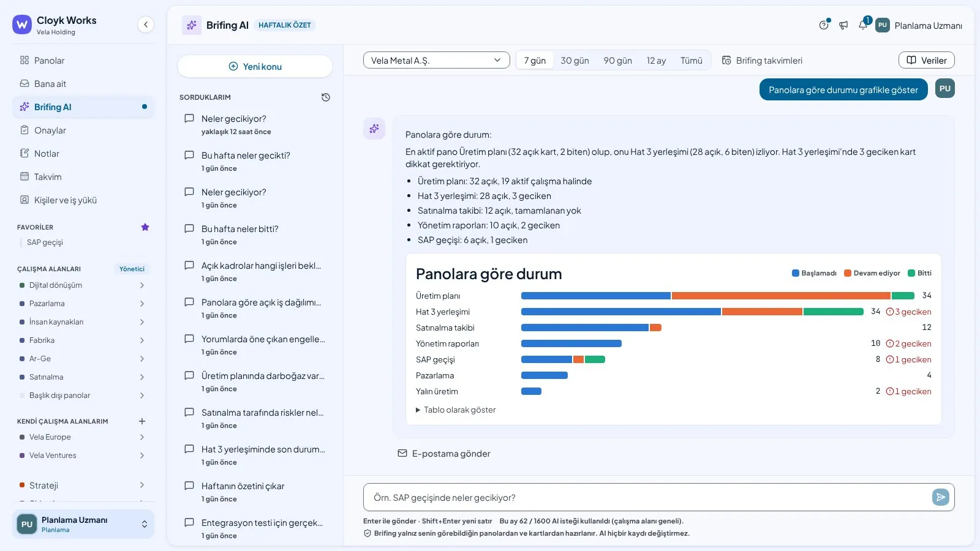Open 3 geciken link for Hat 3 yerleşimi
Image resolution: width=980 pixels, height=551 pixels.
908,312
